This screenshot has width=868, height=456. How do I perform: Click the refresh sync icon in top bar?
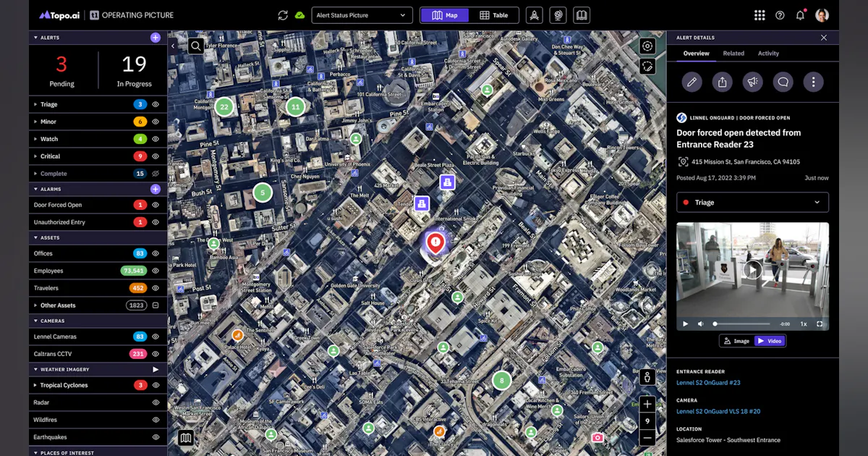283,15
